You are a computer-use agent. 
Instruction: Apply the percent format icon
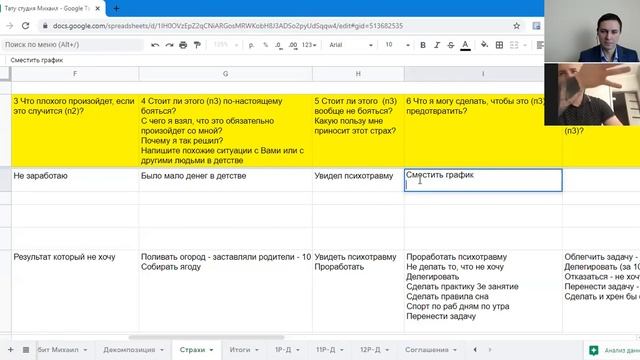(265, 45)
